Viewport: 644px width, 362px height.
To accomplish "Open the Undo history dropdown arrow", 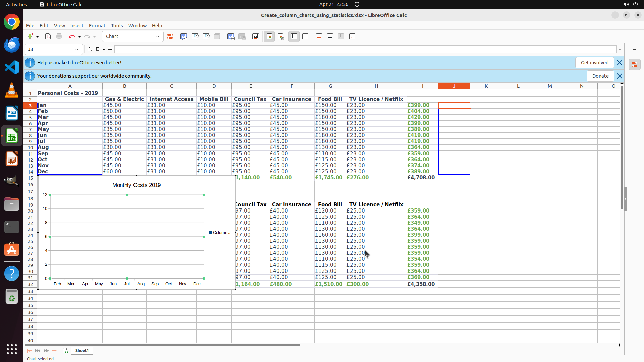I will (79, 37).
